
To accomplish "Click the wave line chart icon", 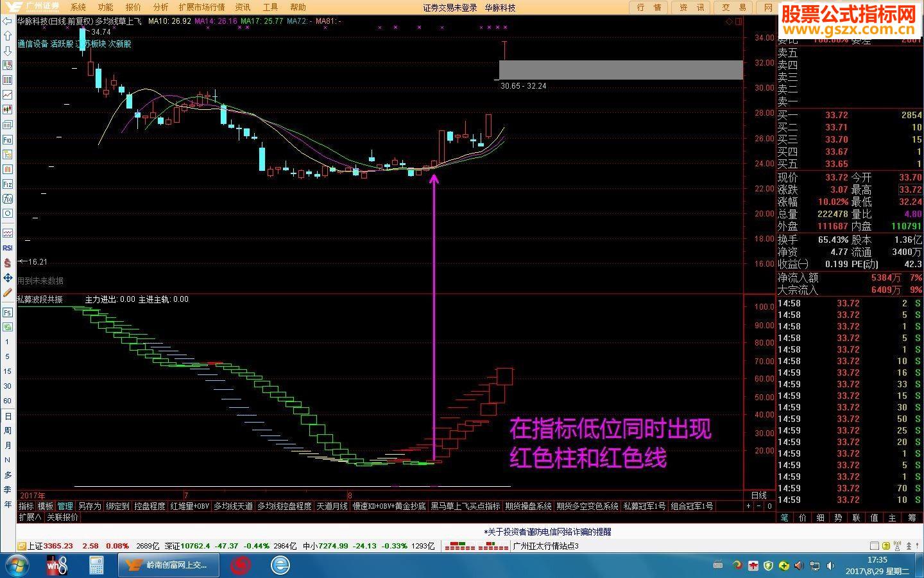I will pos(8,233).
